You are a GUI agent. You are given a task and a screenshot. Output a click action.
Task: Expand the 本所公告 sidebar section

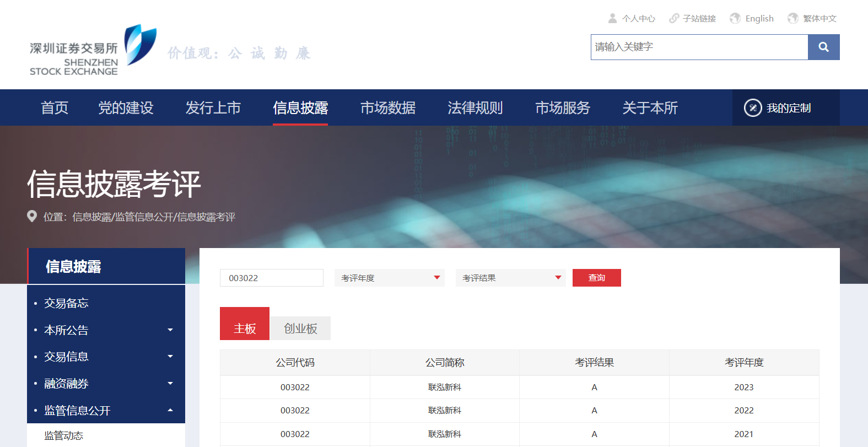coord(170,330)
